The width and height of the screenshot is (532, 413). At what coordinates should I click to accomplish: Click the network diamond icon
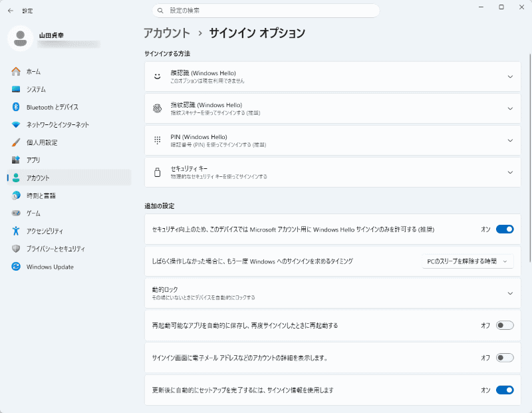point(16,124)
